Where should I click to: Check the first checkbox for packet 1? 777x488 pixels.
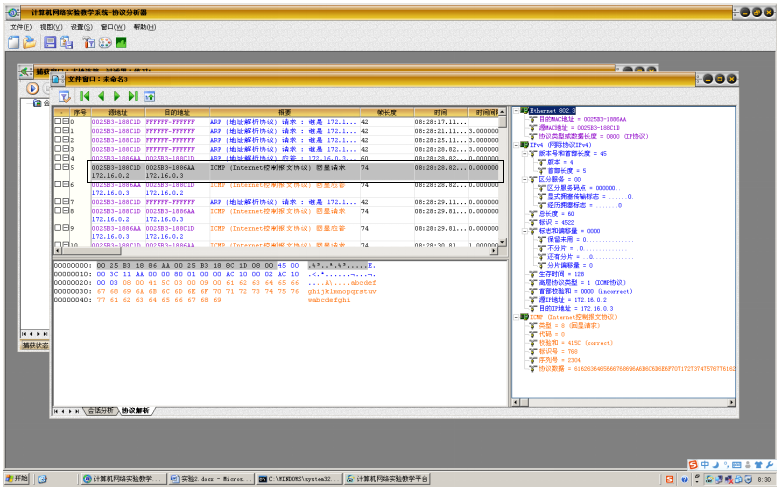tap(57, 130)
